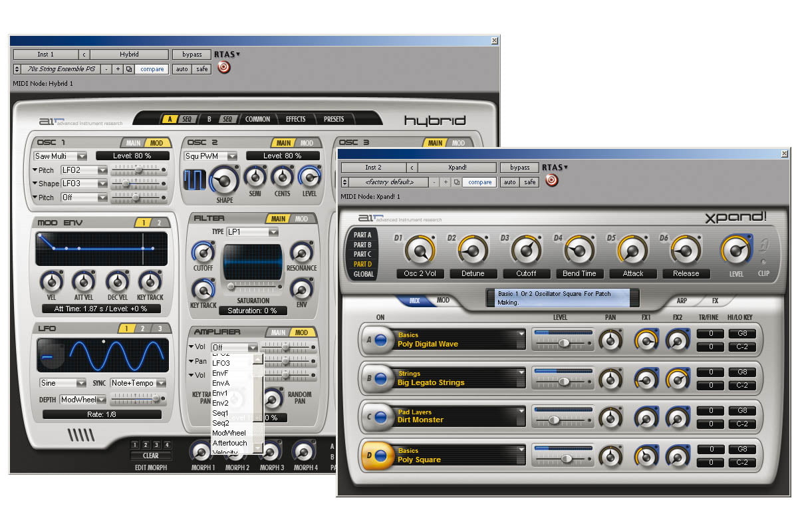Select PART B in the Xpand! part list
This screenshot has width=798, height=532.
[x=362, y=245]
